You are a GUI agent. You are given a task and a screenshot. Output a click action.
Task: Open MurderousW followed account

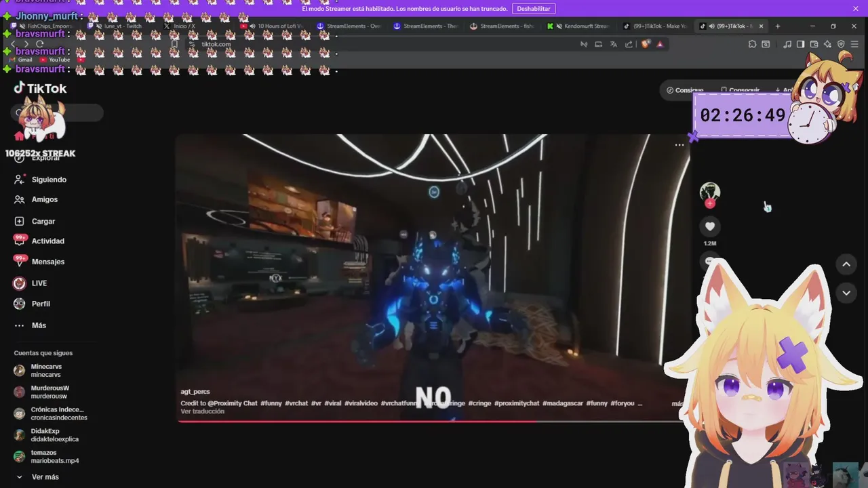tap(49, 392)
